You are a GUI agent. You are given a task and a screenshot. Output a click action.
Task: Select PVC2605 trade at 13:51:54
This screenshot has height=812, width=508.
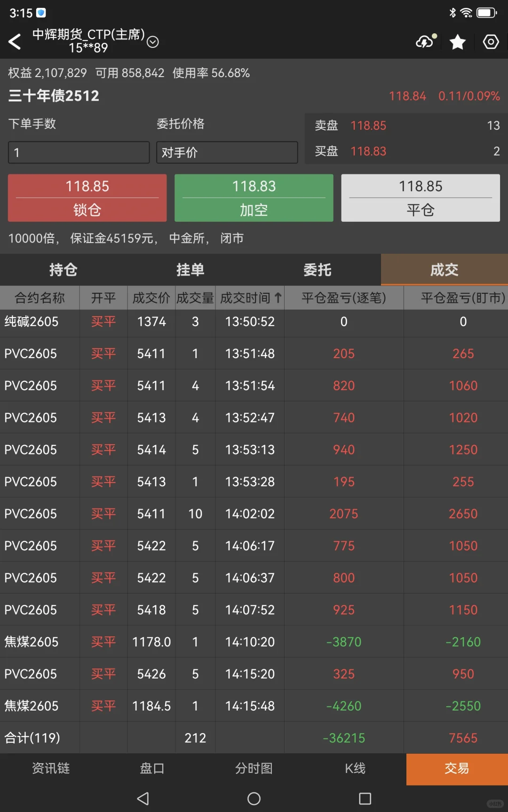coord(254,386)
